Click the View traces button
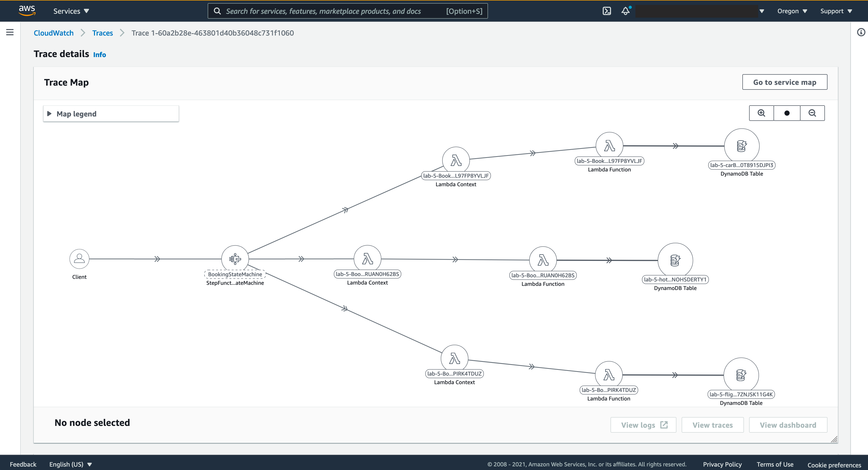Image resolution: width=868 pixels, height=470 pixels. [x=712, y=425]
